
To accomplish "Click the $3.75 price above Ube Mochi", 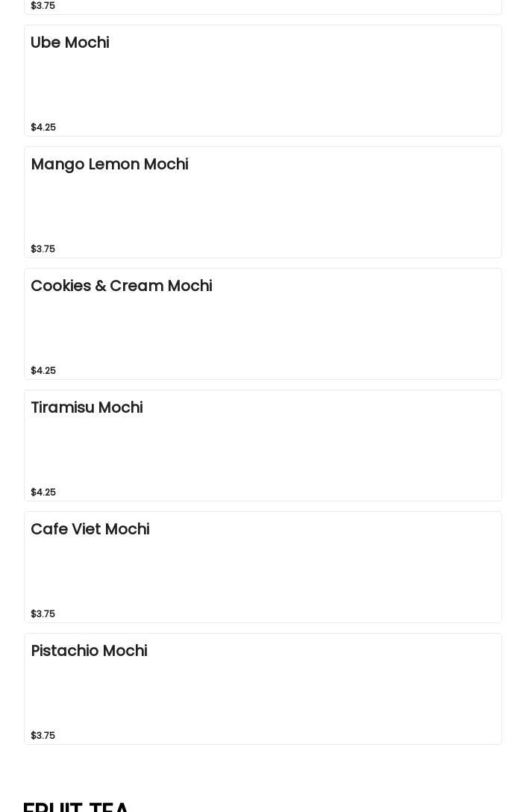I will coord(43,6).
